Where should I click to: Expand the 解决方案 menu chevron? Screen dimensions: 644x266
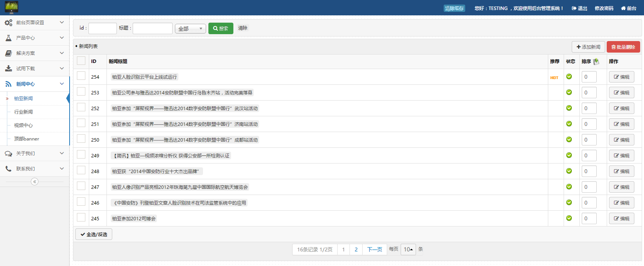click(62, 53)
